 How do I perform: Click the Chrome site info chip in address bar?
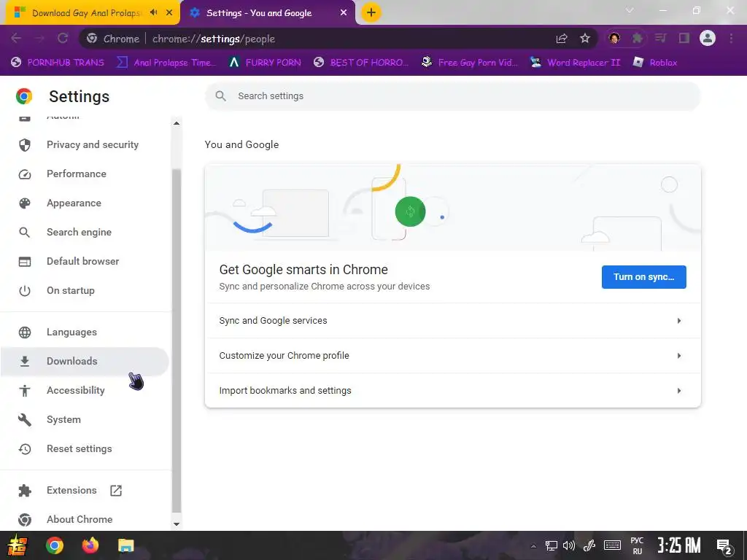[114, 39]
